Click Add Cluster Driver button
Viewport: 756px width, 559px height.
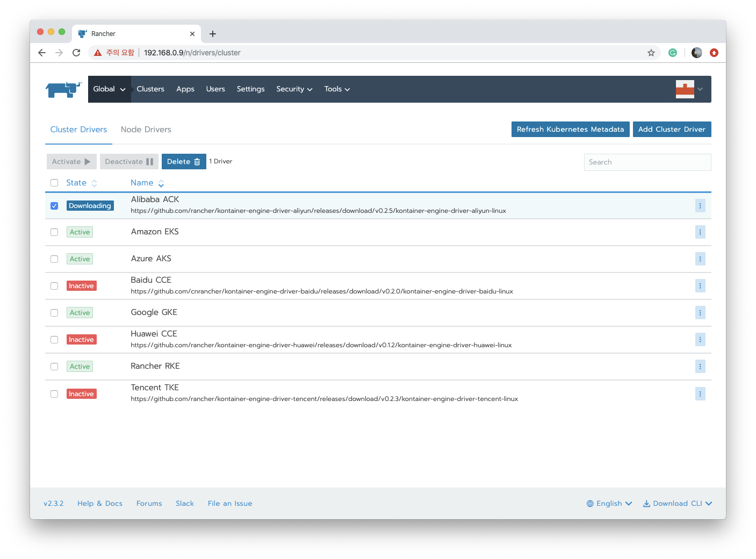672,130
